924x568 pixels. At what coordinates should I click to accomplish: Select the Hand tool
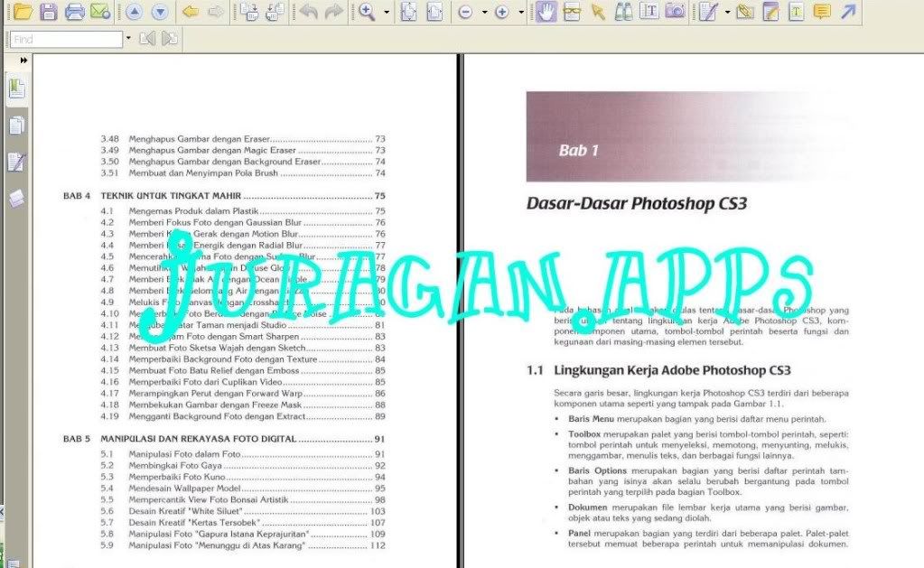[546, 12]
